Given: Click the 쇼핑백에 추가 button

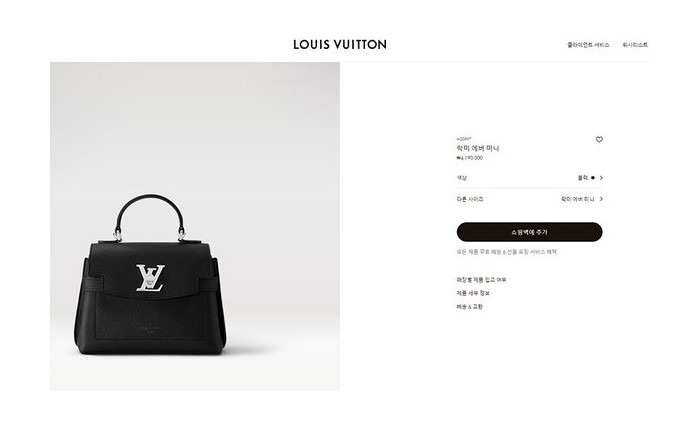Looking at the screenshot, I should [529, 232].
